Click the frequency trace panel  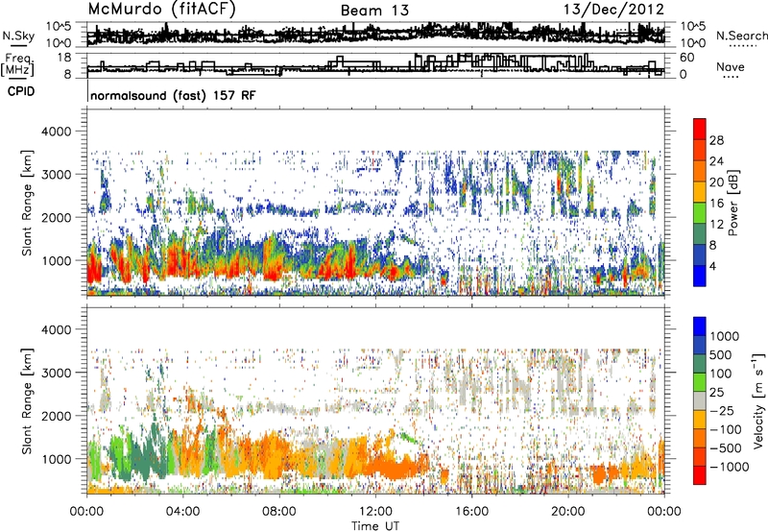tap(375, 65)
